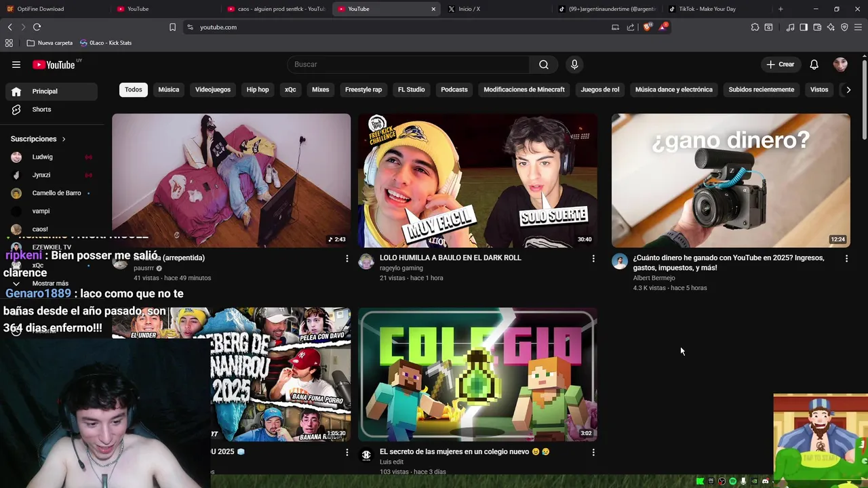868x488 pixels.
Task: Open the Brave Wallet icon
Action: click(x=817, y=27)
